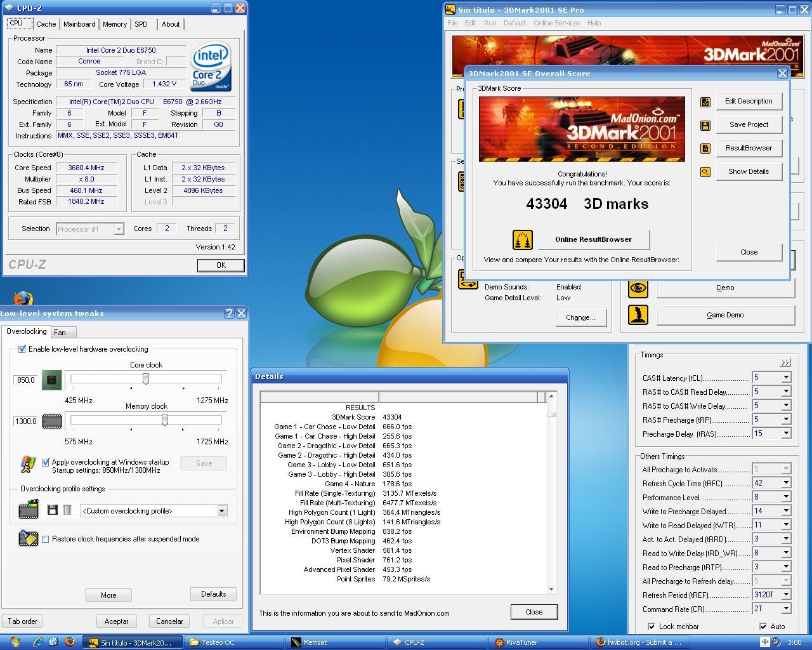Image resolution: width=812 pixels, height=650 pixels.
Task: Open Refresh Cycle Time (tRFC) dropdown
Action: 786,482
